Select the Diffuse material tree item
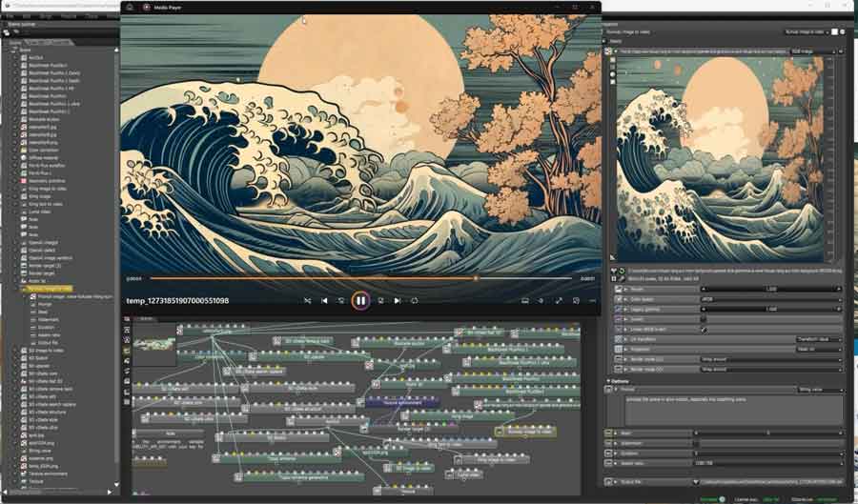 42,156
